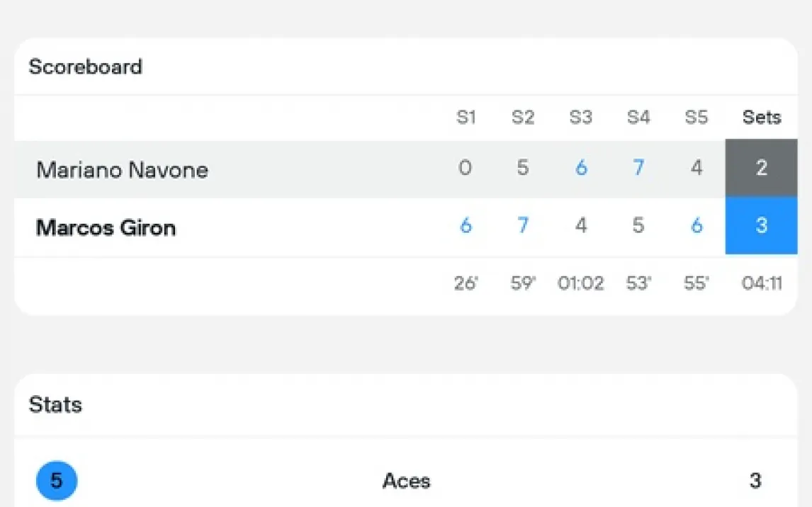The height and width of the screenshot is (507, 812).
Task: Click the S5 column header
Action: tap(696, 118)
